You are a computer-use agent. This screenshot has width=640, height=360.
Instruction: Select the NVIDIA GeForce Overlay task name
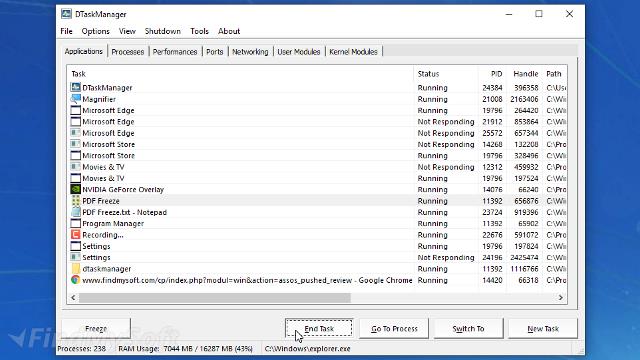point(123,190)
